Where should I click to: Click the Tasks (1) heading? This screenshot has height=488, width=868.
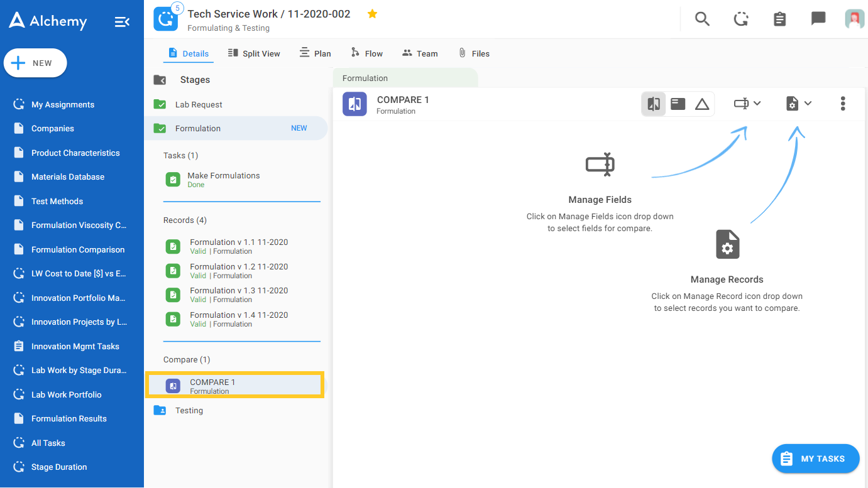(180, 156)
